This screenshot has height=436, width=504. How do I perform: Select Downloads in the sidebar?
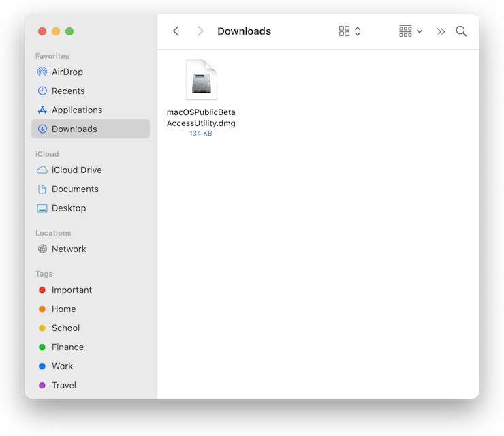click(74, 129)
